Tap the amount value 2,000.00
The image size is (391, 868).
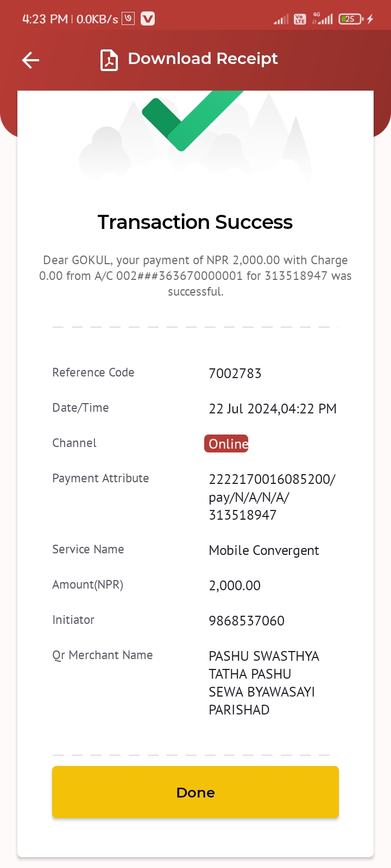[235, 586]
